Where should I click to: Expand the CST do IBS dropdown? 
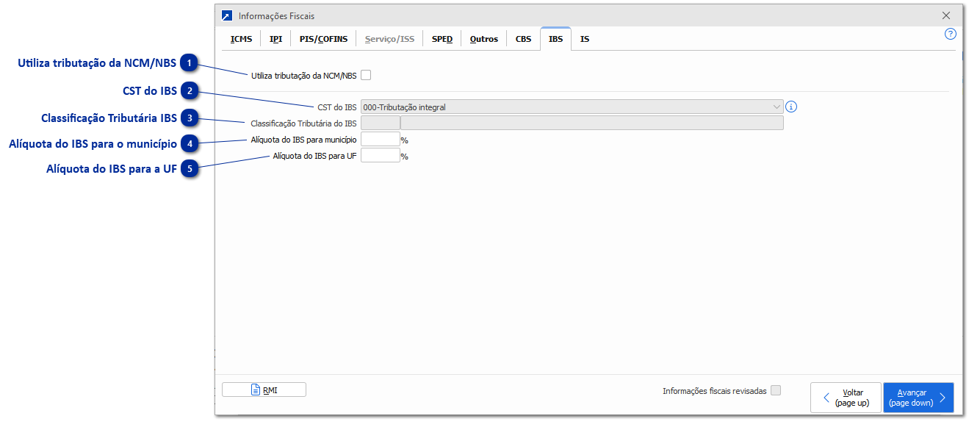[777, 107]
